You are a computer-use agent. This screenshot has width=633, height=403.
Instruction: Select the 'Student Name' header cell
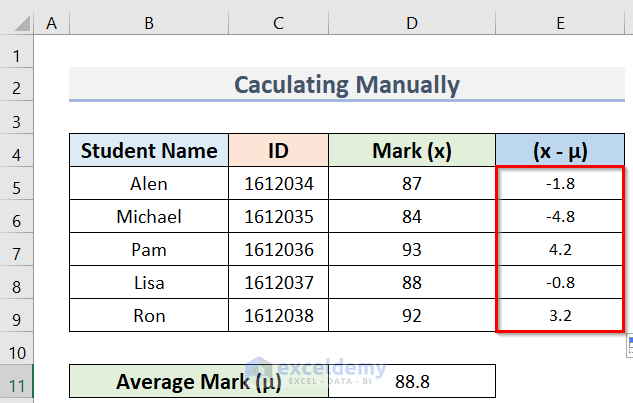click(149, 151)
